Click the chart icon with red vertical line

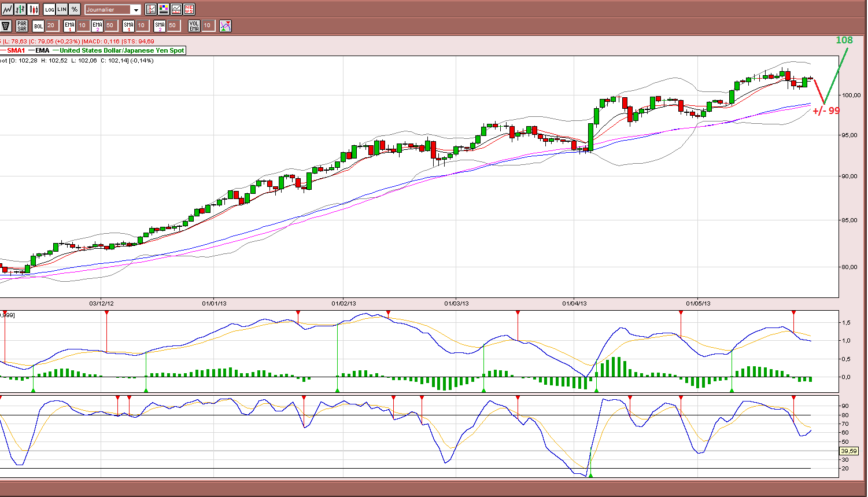[151, 9]
